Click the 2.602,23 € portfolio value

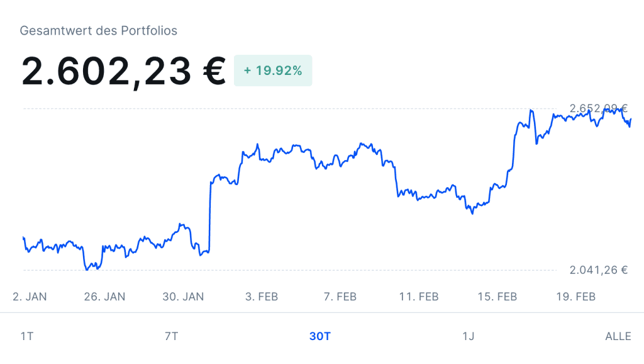[123, 71]
